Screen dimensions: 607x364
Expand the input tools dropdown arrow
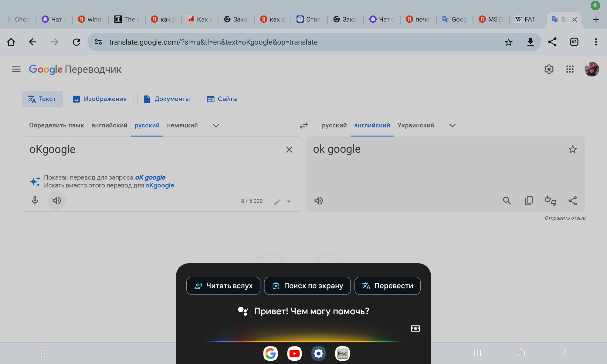click(x=289, y=201)
